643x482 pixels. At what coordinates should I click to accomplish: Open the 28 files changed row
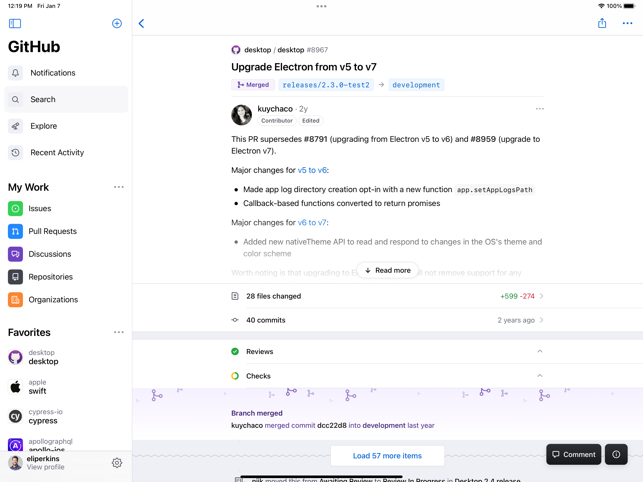coord(388,296)
